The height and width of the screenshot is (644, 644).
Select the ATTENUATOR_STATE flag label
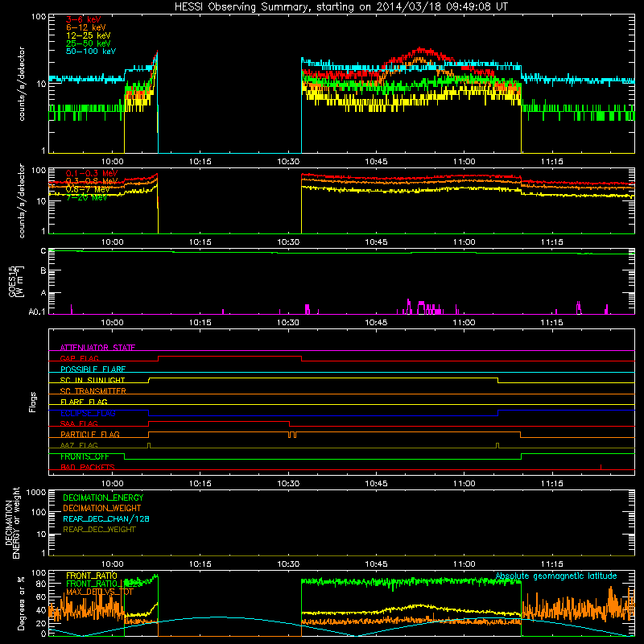click(x=97, y=348)
